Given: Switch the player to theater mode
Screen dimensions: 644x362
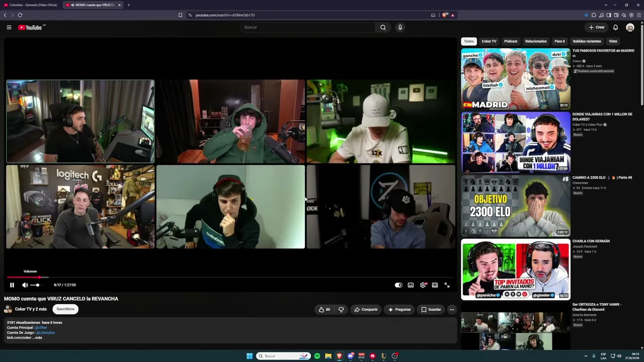Looking at the screenshot, I should 435,285.
